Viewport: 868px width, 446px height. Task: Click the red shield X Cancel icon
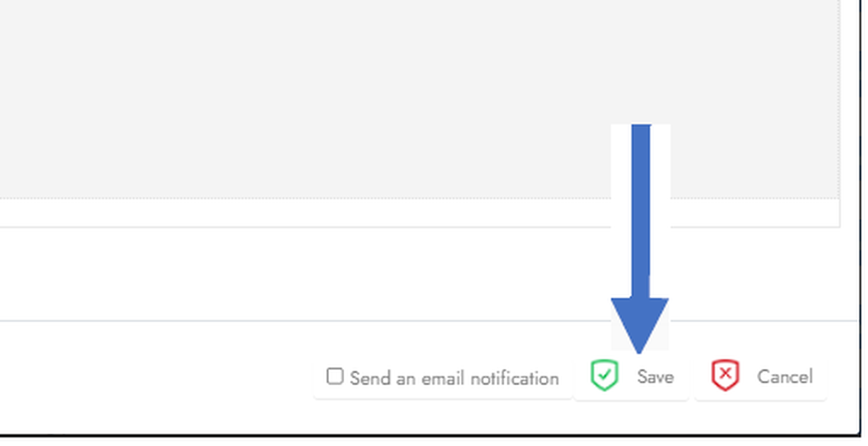pyautogui.click(x=726, y=376)
